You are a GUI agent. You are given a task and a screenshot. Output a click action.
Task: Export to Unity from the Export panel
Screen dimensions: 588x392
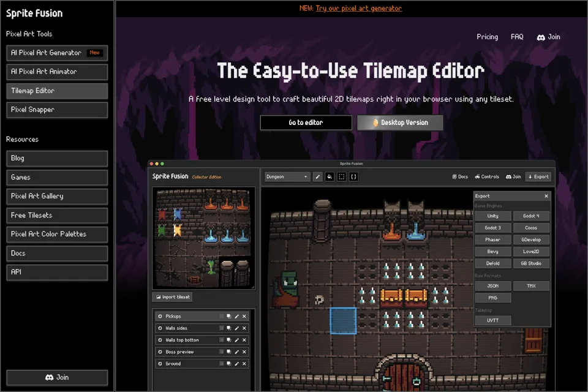click(492, 216)
